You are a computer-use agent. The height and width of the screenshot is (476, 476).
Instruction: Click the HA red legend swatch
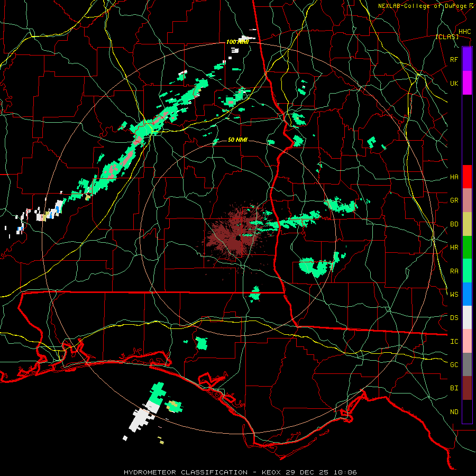[467, 177]
